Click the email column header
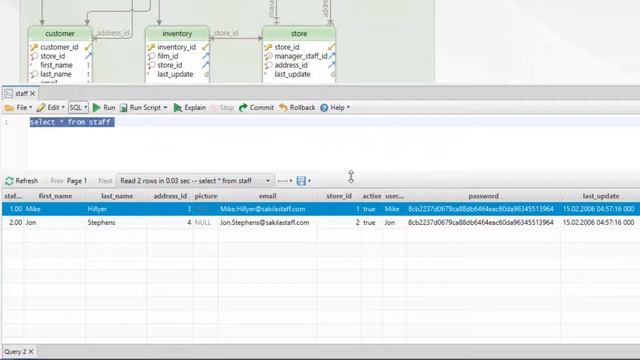This screenshot has width=640, height=360. (x=267, y=196)
